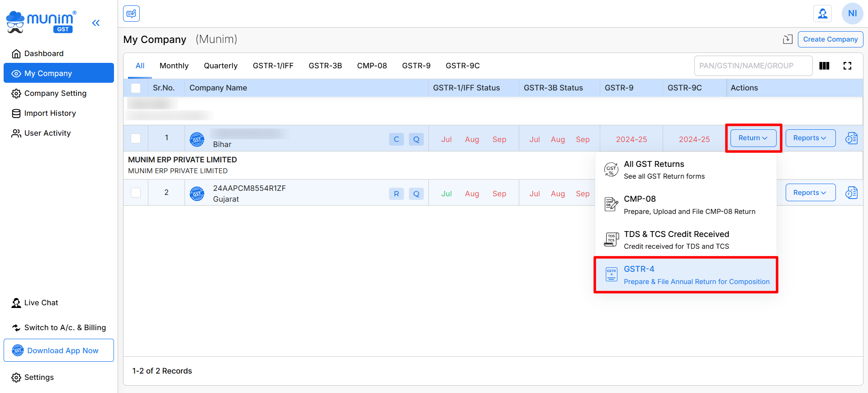The height and width of the screenshot is (393, 868).
Task: Open the document history icon on Bihar row
Action: coord(851,138)
